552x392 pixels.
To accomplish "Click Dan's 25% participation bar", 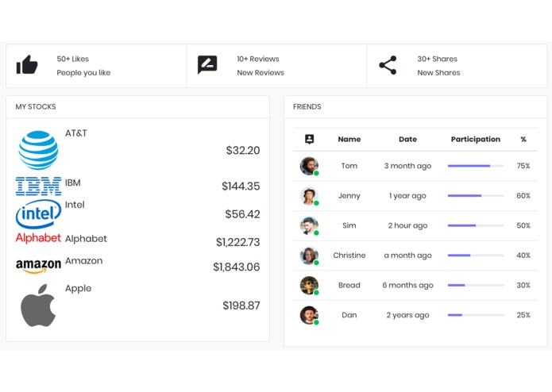I will (x=476, y=315).
